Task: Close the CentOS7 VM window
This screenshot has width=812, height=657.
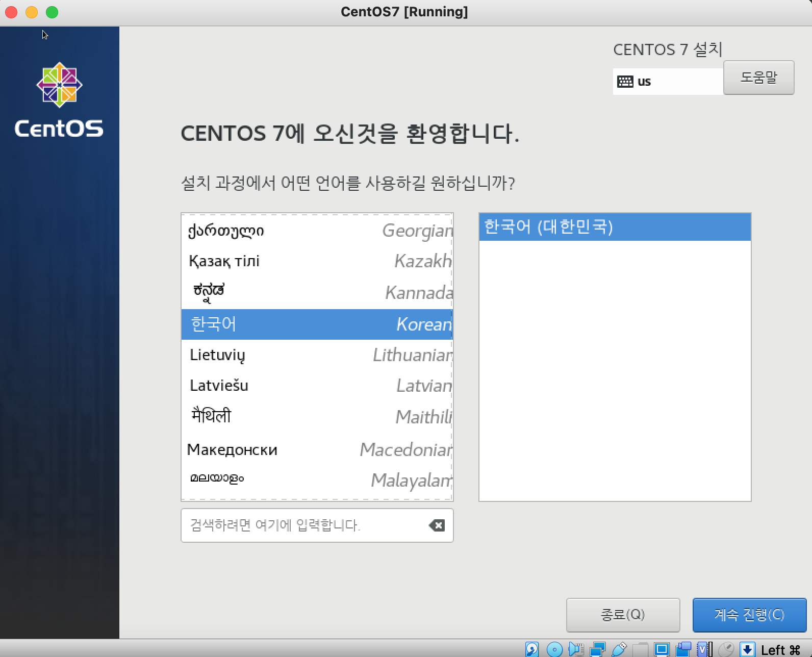Action: pyautogui.click(x=11, y=12)
